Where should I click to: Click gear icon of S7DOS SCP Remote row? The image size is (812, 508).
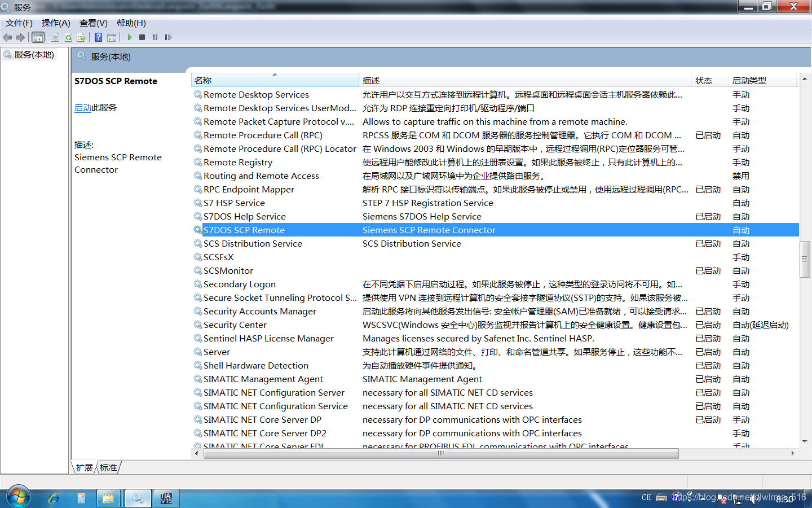click(x=198, y=230)
